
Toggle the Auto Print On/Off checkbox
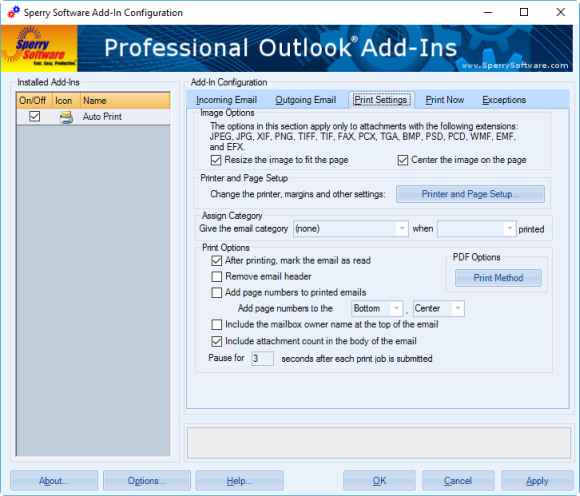click(x=34, y=117)
